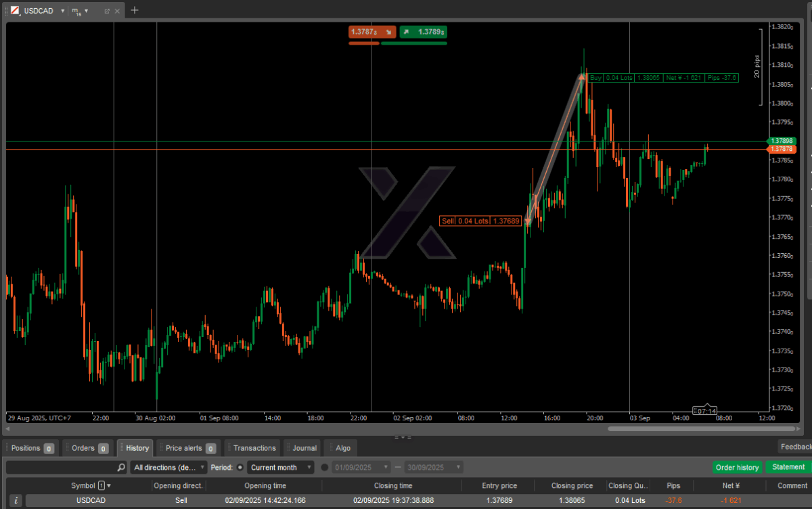Add a new chart tab
The image size is (812, 509).
pyautogui.click(x=134, y=10)
